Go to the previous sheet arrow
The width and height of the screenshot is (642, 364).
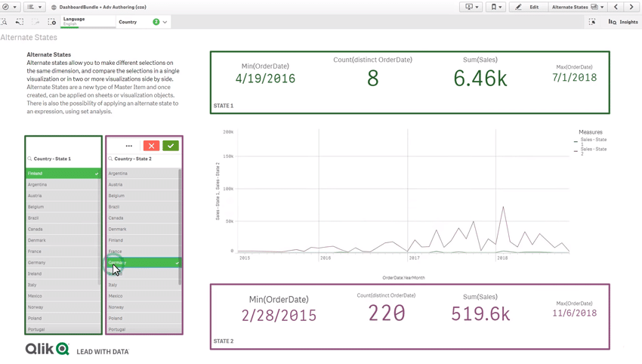(x=616, y=7)
